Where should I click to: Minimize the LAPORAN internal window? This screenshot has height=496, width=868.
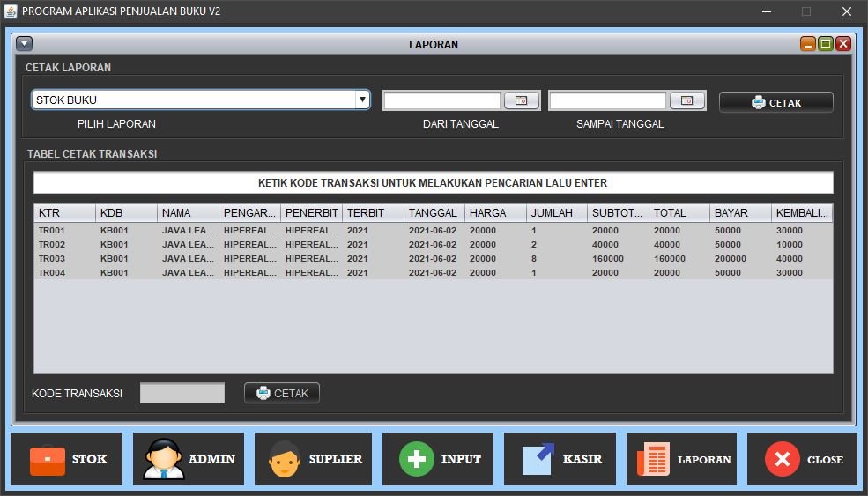[x=808, y=44]
